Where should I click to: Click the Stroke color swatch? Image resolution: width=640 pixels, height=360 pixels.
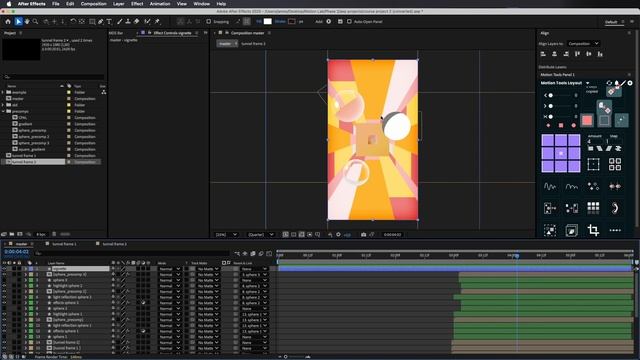(291, 21)
